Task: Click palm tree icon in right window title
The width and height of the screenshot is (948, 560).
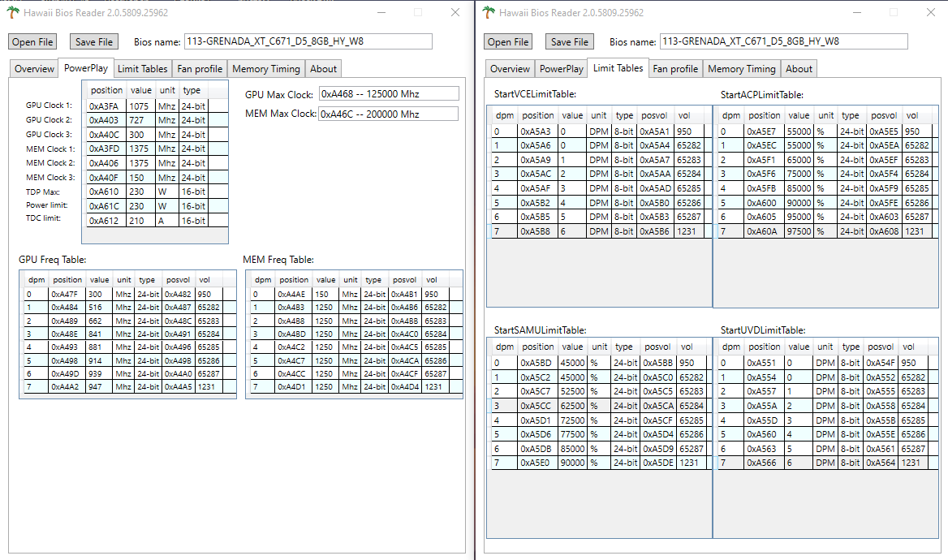Action: 489,12
